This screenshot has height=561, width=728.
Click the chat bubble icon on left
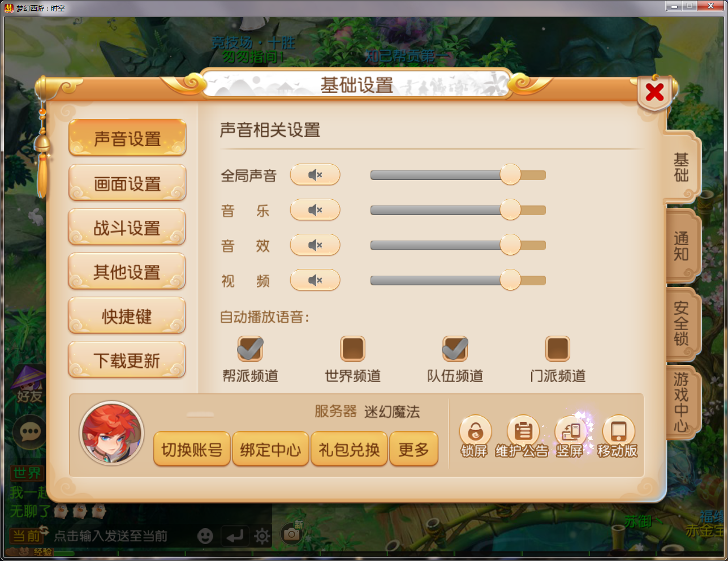click(29, 432)
